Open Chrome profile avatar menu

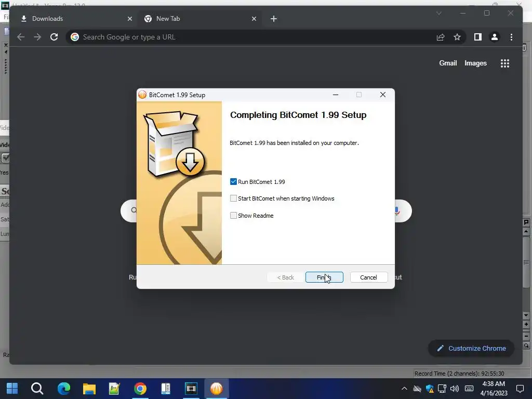pos(495,37)
